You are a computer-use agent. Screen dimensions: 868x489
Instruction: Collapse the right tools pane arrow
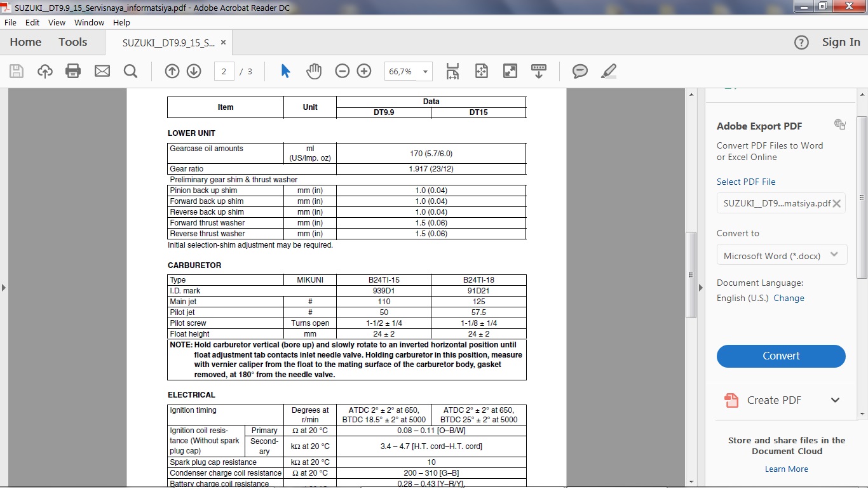[x=701, y=288]
